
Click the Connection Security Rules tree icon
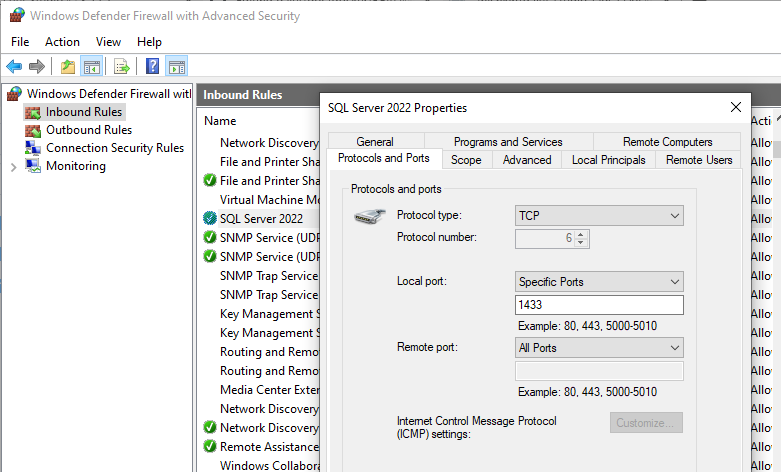pyautogui.click(x=33, y=148)
